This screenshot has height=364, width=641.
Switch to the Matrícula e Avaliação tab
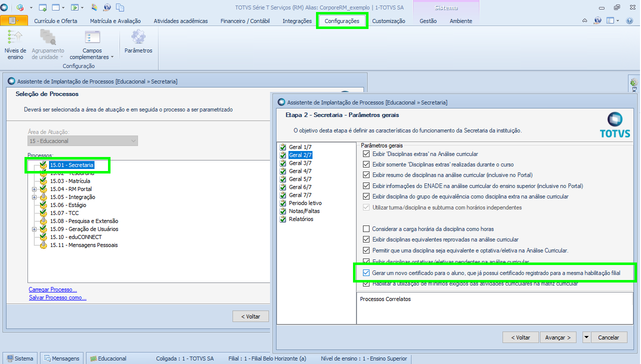coord(115,21)
